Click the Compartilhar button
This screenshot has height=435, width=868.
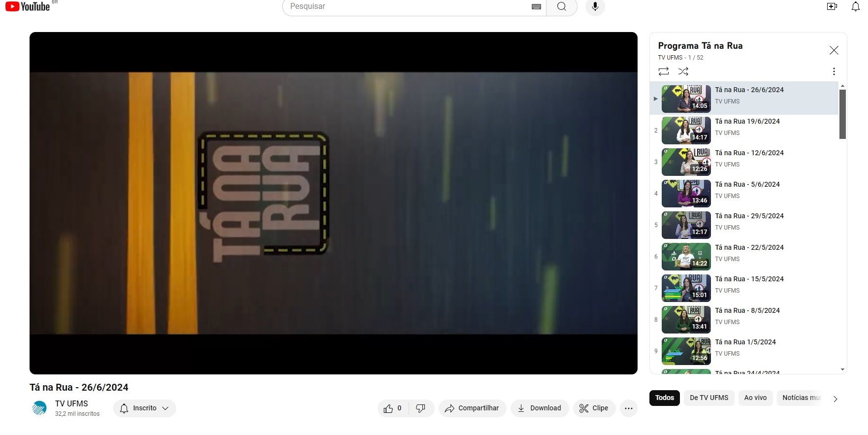pyautogui.click(x=472, y=408)
